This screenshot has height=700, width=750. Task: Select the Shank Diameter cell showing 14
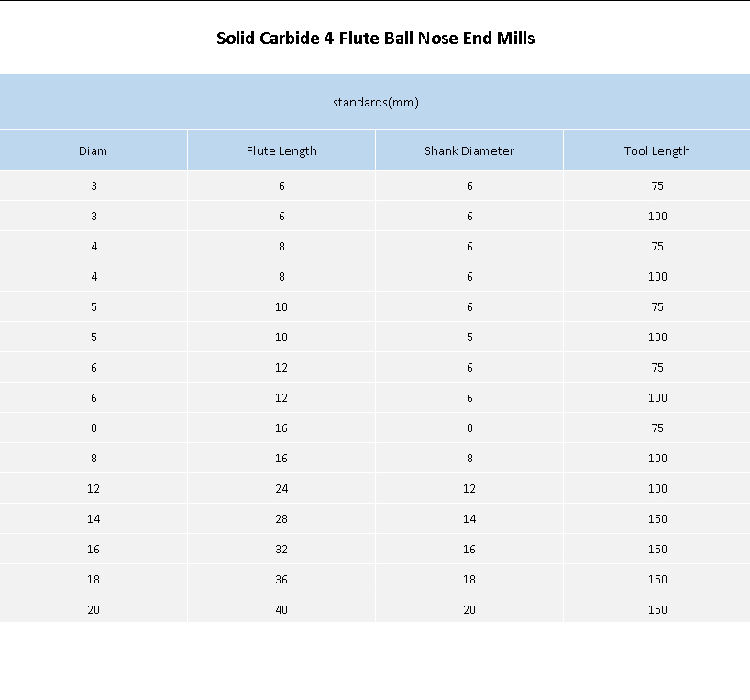[x=469, y=518]
